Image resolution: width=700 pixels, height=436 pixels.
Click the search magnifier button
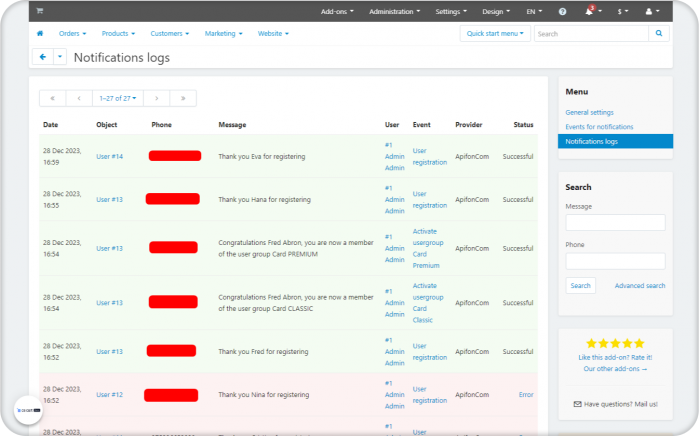click(x=658, y=33)
